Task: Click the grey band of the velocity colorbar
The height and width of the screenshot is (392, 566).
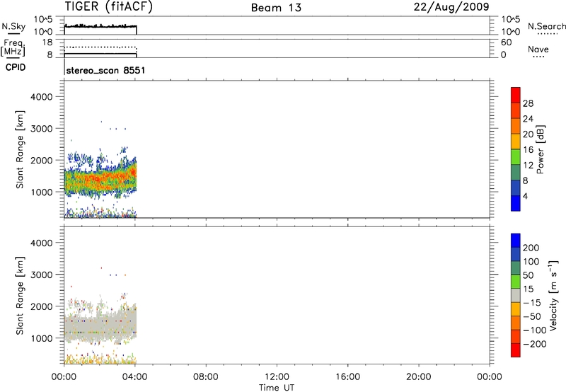Action: click(x=516, y=295)
